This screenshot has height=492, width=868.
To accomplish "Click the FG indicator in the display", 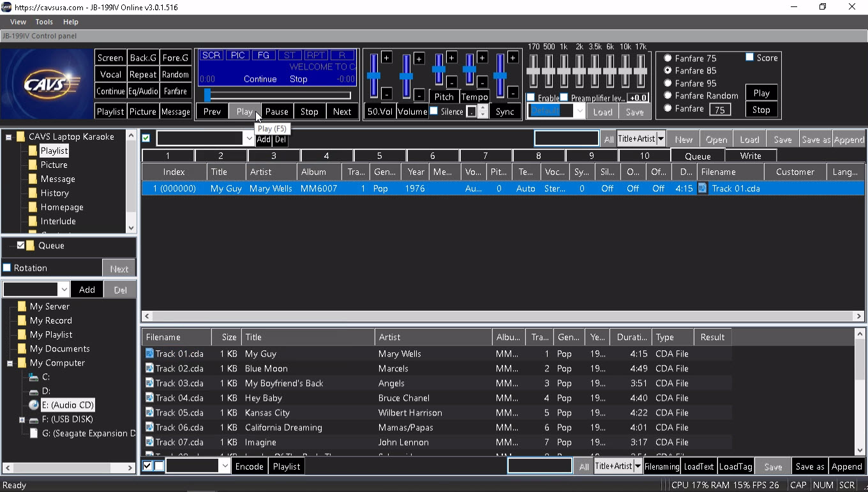I will (264, 56).
